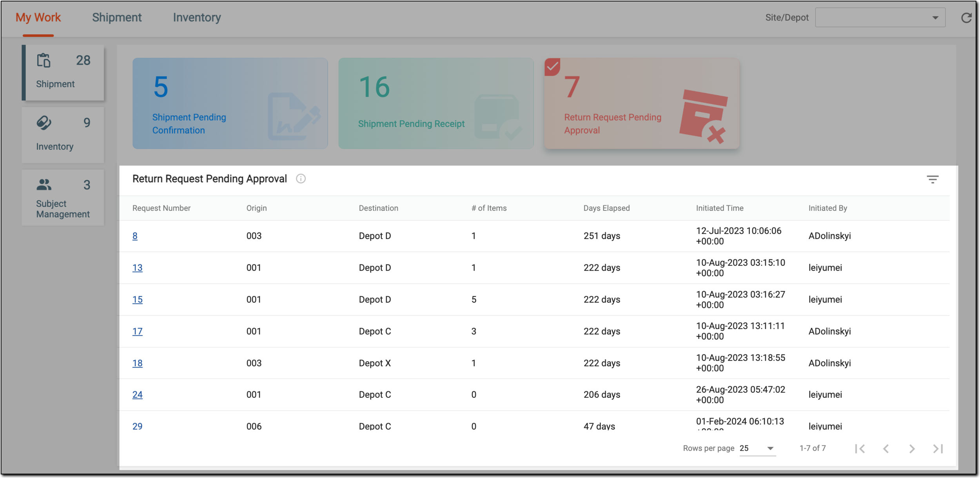Click the box icon on Shipment Pending Receipt card

[498, 117]
